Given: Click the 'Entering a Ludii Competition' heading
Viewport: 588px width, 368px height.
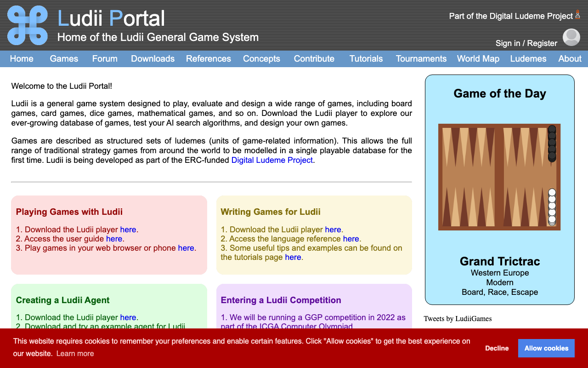Looking at the screenshot, I should pos(281,300).
